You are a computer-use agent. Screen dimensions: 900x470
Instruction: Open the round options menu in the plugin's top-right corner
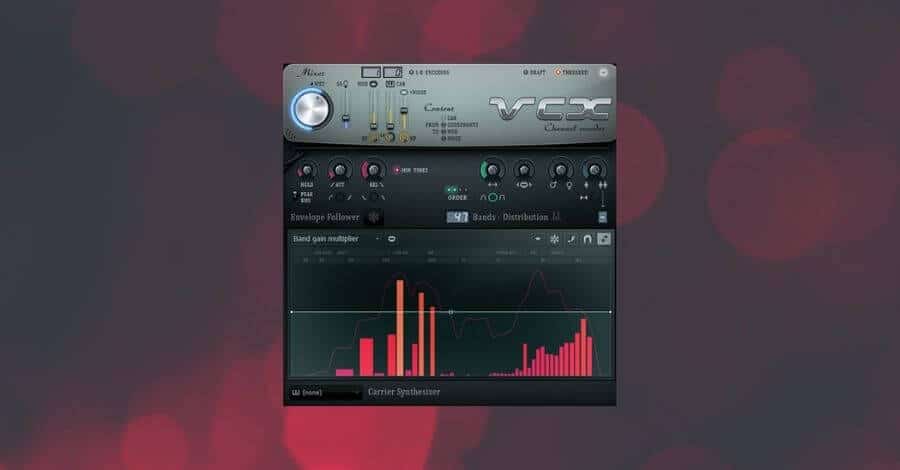(x=603, y=72)
